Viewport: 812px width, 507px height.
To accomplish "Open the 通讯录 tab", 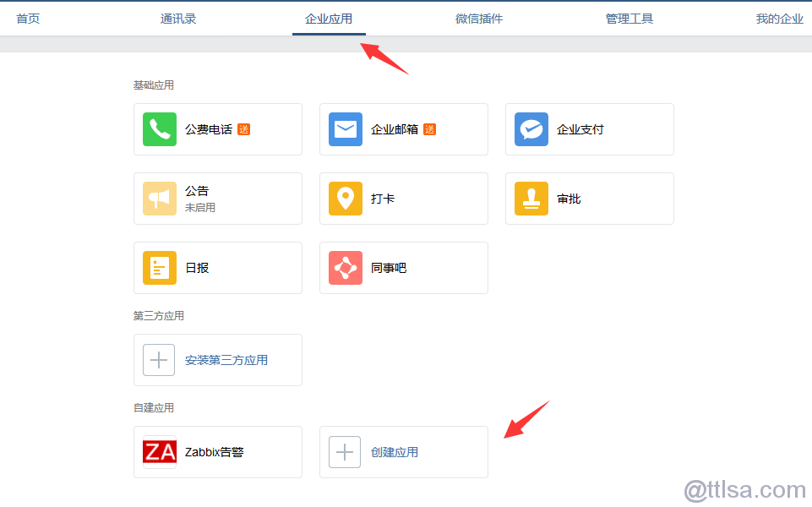I will tap(178, 19).
